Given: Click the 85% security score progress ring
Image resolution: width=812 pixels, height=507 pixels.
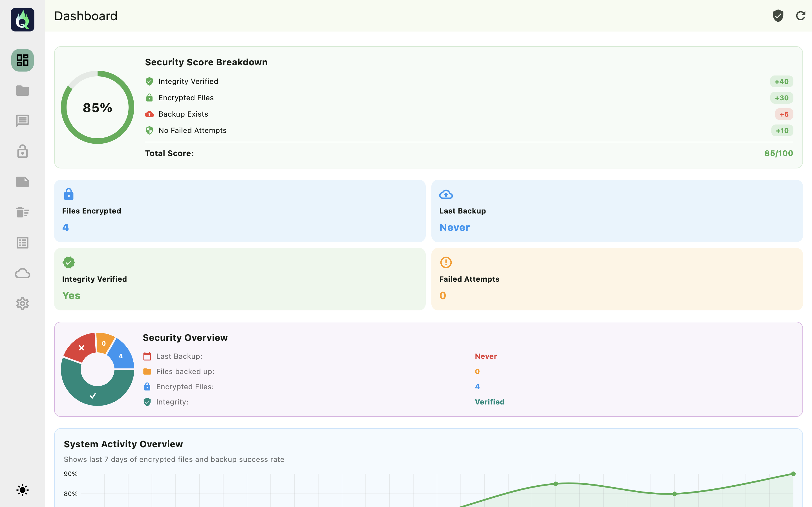Looking at the screenshot, I should [97, 107].
